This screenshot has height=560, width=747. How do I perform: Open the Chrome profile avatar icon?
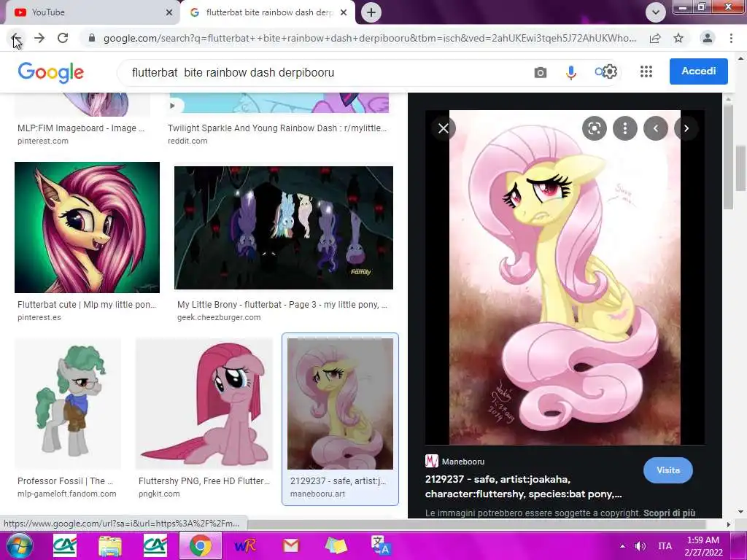pos(708,38)
